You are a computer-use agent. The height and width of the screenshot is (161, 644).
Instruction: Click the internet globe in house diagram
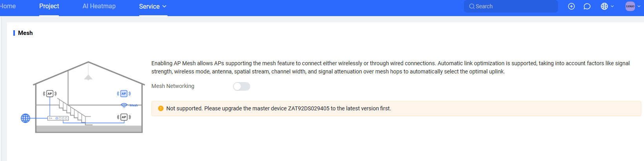tap(25, 118)
